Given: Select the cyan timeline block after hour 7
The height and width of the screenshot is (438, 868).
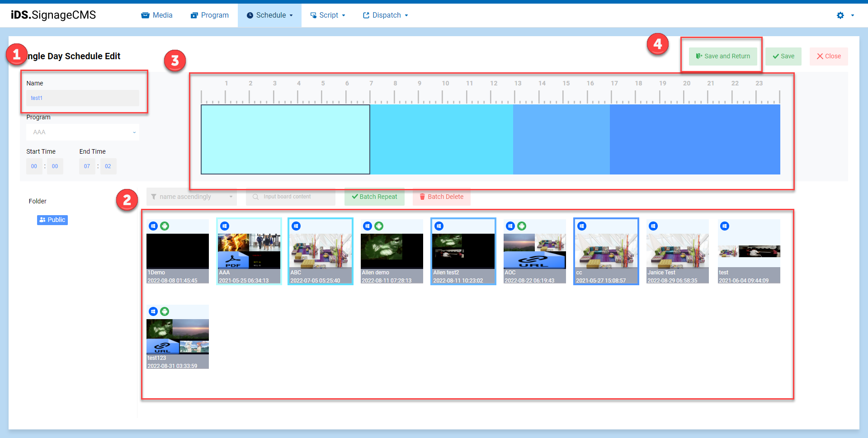Looking at the screenshot, I should [x=442, y=139].
